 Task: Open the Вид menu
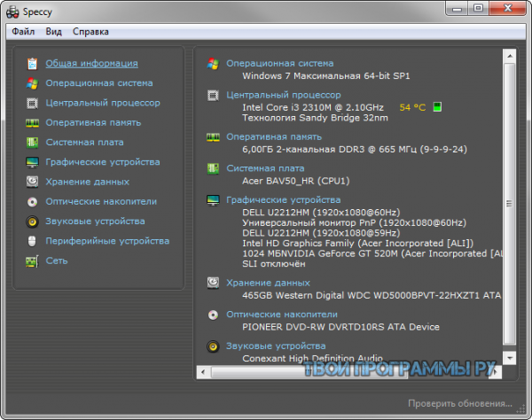click(53, 32)
